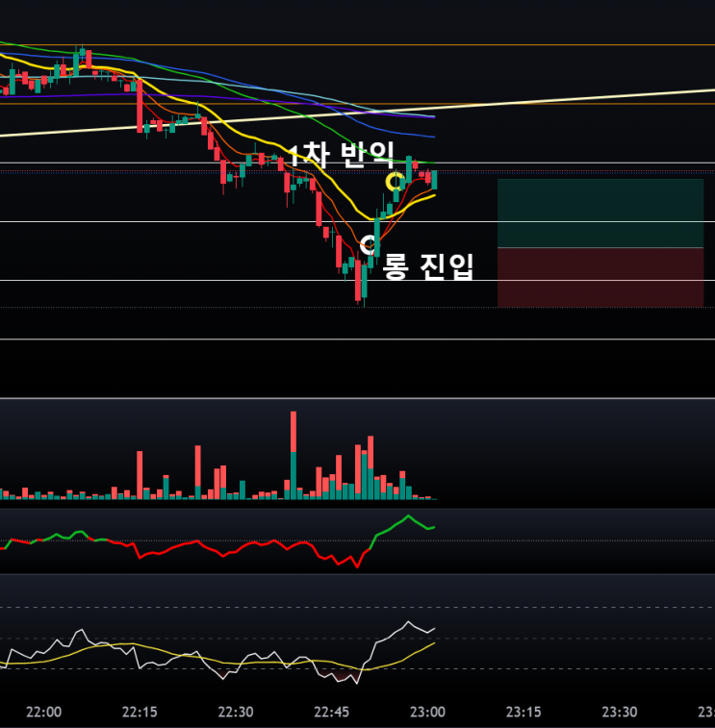Image resolution: width=715 pixels, height=728 pixels.
Task: Click the last teal candle on the chart
Action: click(434, 180)
